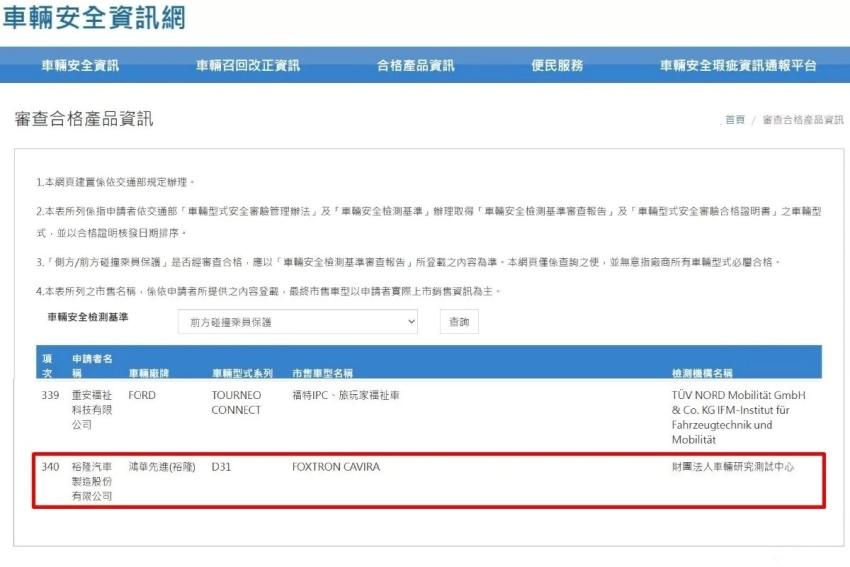Sort by 檢測機構名稱 column header
The width and height of the screenshot is (850, 567).
click(703, 373)
